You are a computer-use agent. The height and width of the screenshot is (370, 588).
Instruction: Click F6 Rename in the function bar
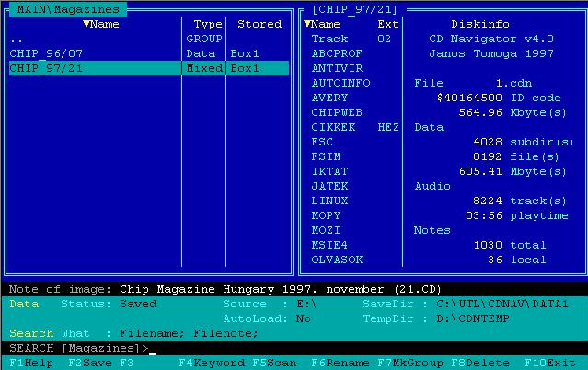(340, 363)
